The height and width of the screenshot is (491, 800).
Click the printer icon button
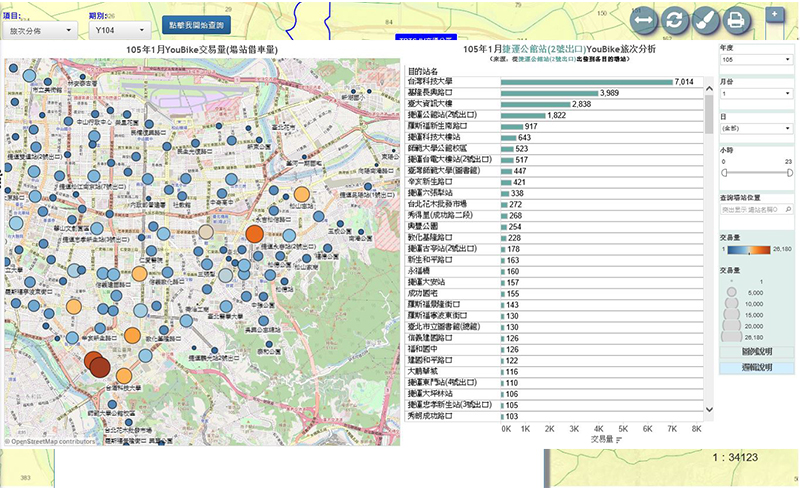736,20
